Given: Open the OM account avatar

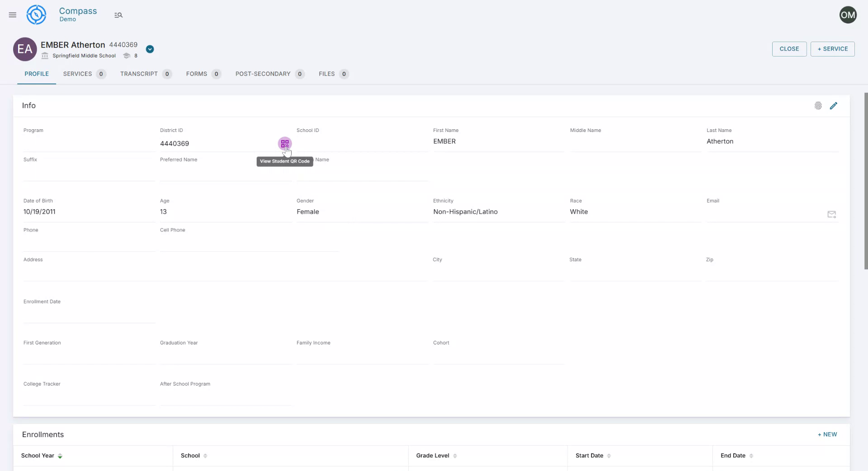Looking at the screenshot, I should tap(848, 14).
